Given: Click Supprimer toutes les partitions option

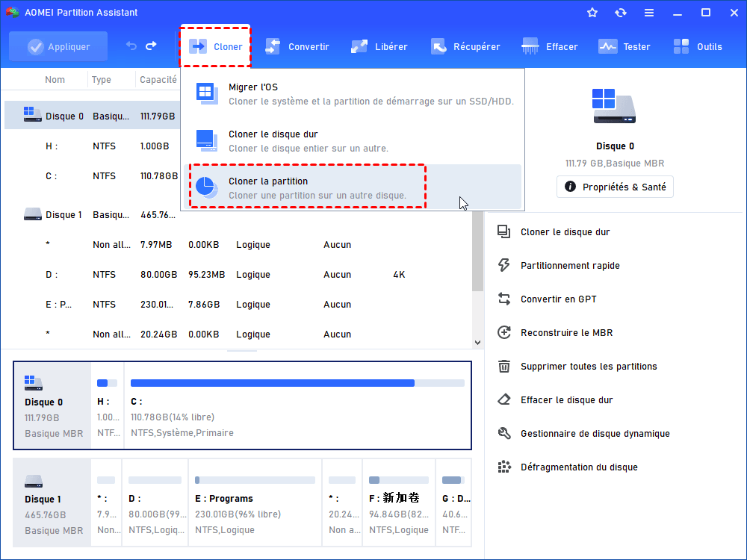Looking at the screenshot, I should pos(589,366).
